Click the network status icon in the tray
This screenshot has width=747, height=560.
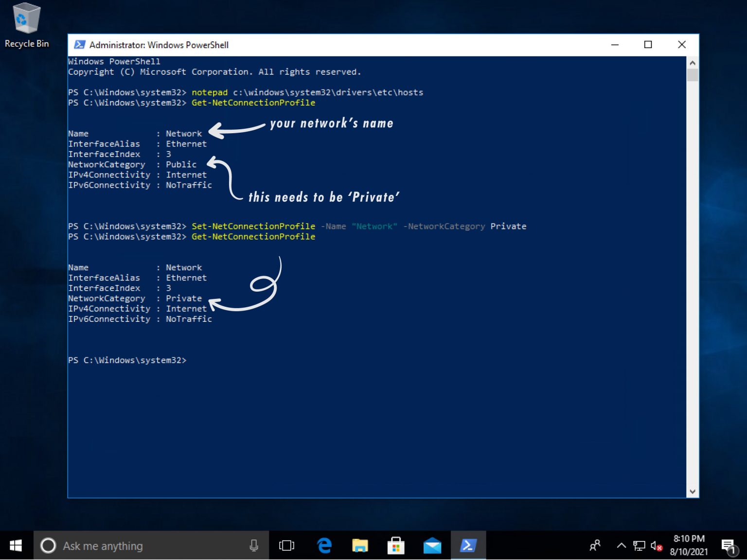click(x=638, y=545)
